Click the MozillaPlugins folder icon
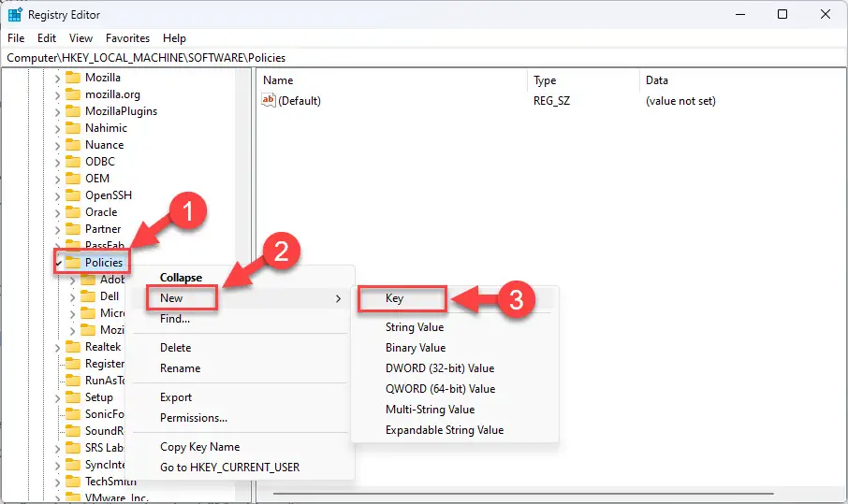 [72, 111]
